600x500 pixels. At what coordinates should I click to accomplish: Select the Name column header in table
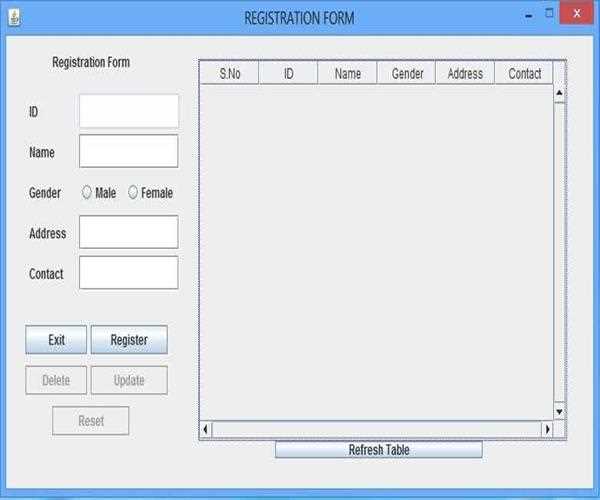[347, 74]
